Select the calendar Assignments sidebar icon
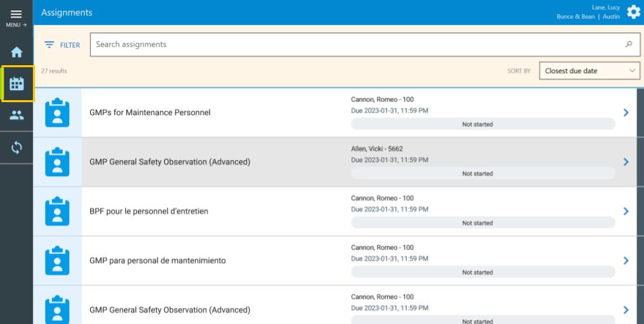Viewport: 644px width, 324px height. [x=16, y=84]
